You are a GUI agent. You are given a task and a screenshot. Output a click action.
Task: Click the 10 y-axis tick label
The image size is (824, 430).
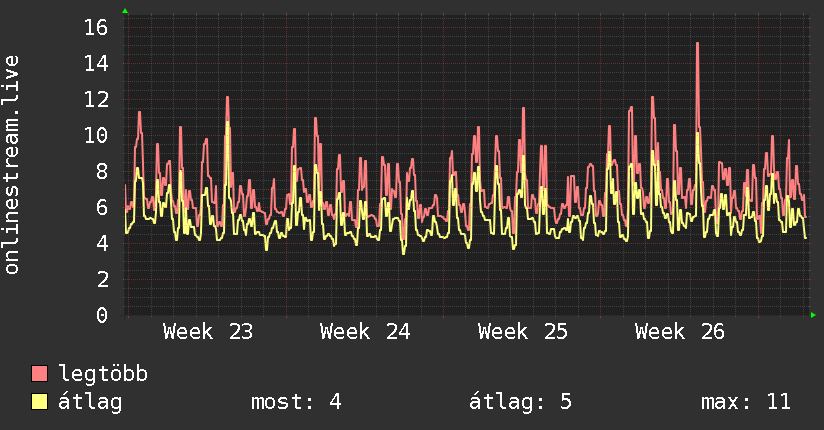(96, 135)
